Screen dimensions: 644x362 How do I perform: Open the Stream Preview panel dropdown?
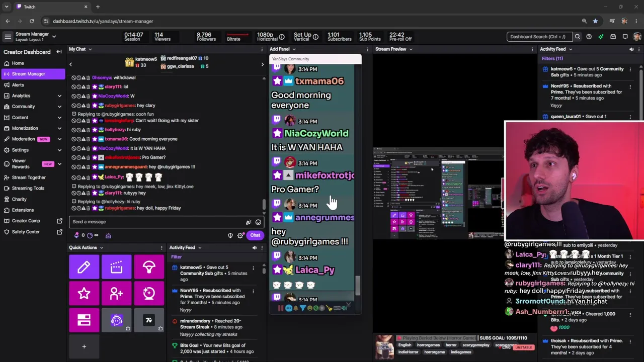click(x=411, y=49)
